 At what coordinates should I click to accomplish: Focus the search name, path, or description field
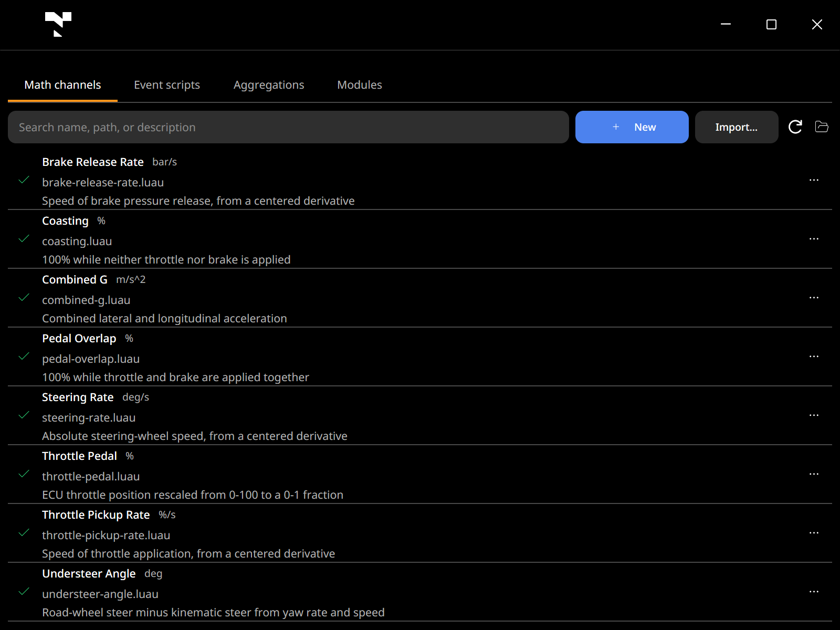pos(288,127)
